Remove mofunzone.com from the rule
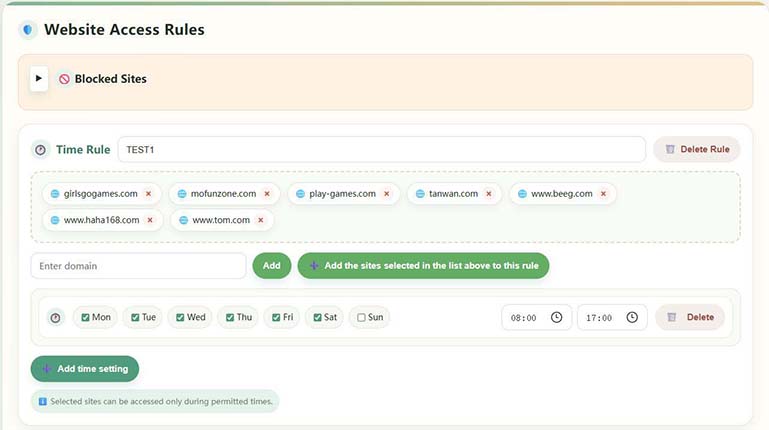Image resolution: width=769 pixels, height=430 pixels. click(x=267, y=194)
